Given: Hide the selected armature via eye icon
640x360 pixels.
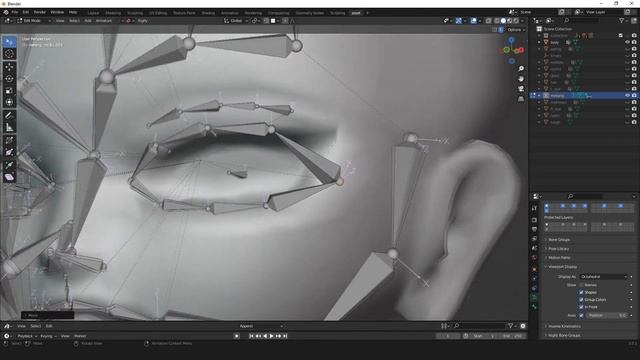Looking at the screenshot, I should 627,96.
